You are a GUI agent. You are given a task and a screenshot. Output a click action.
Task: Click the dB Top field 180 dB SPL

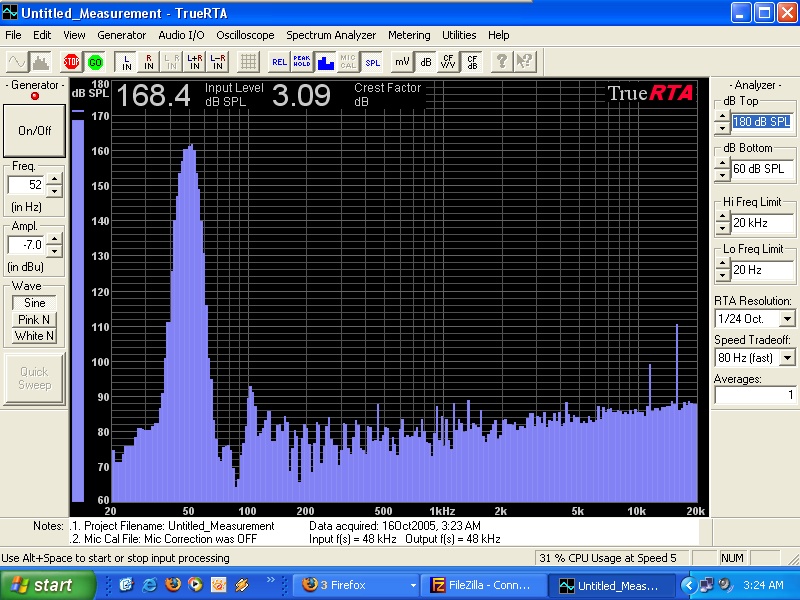tap(761, 121)
